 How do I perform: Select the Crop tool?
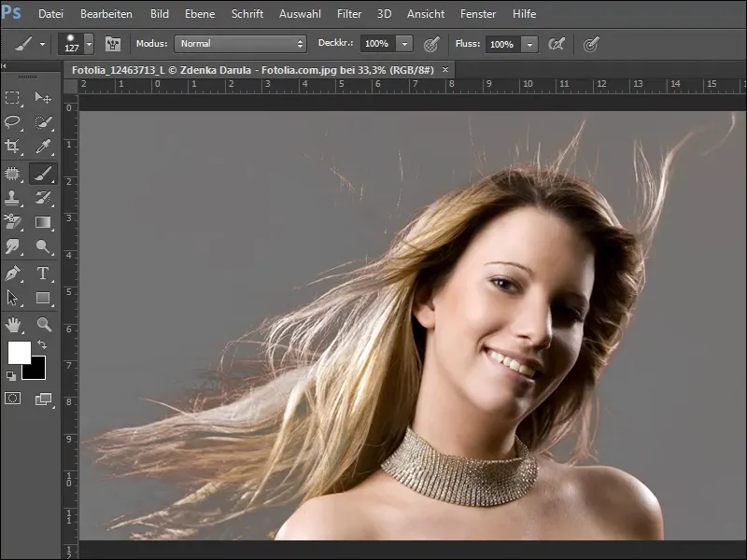[12, 147]
